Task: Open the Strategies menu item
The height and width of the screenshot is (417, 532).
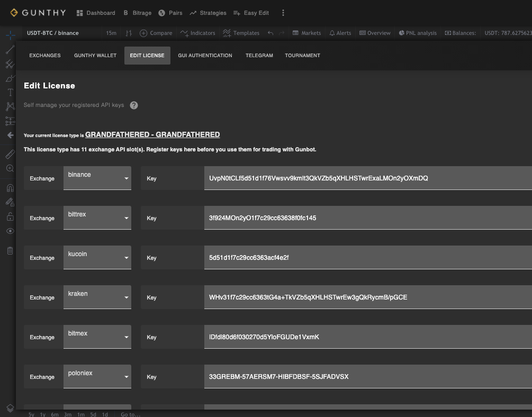Action: click(x=208, y=13)
